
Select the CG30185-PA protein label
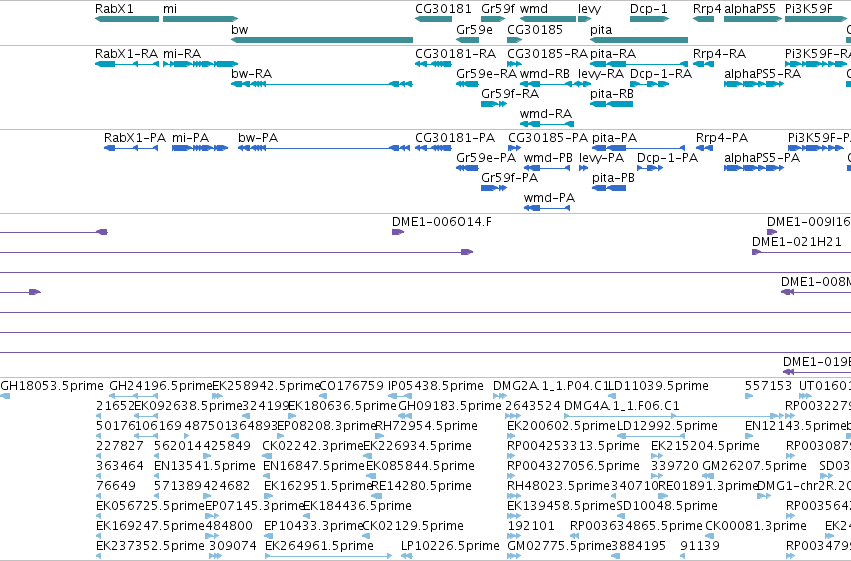548,138
